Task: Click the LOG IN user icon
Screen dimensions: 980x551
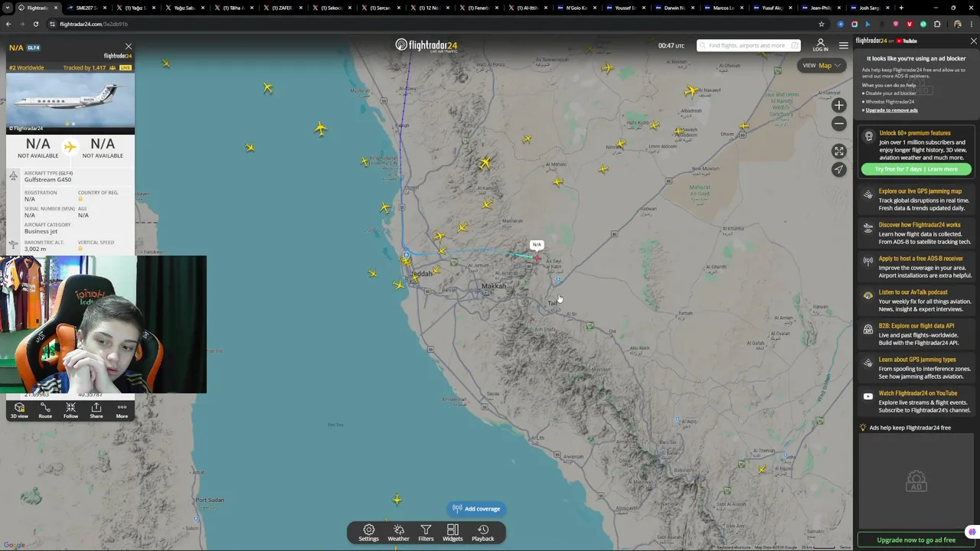Action: pos(820,45)
